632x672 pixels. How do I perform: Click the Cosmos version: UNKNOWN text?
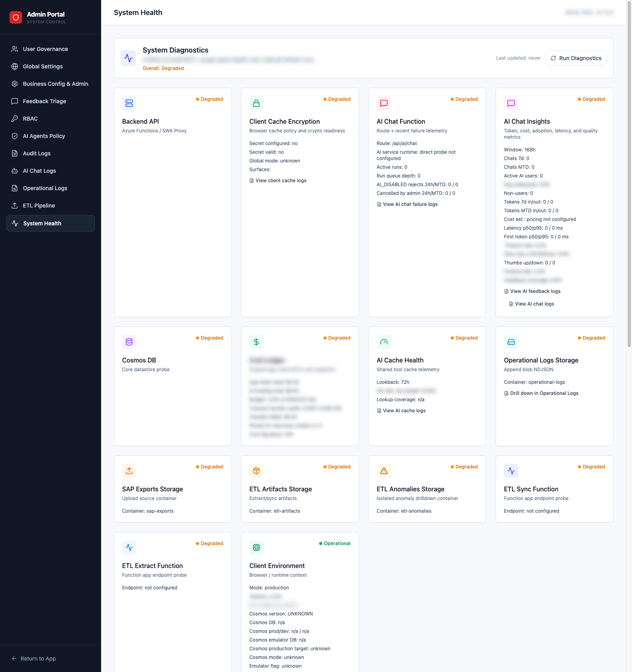coord(281,614)
